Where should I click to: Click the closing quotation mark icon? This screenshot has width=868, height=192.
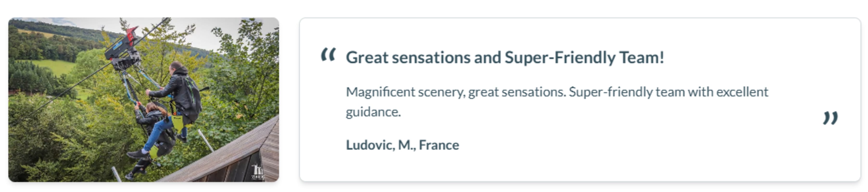pyautogui.click(x=830, y=118)
